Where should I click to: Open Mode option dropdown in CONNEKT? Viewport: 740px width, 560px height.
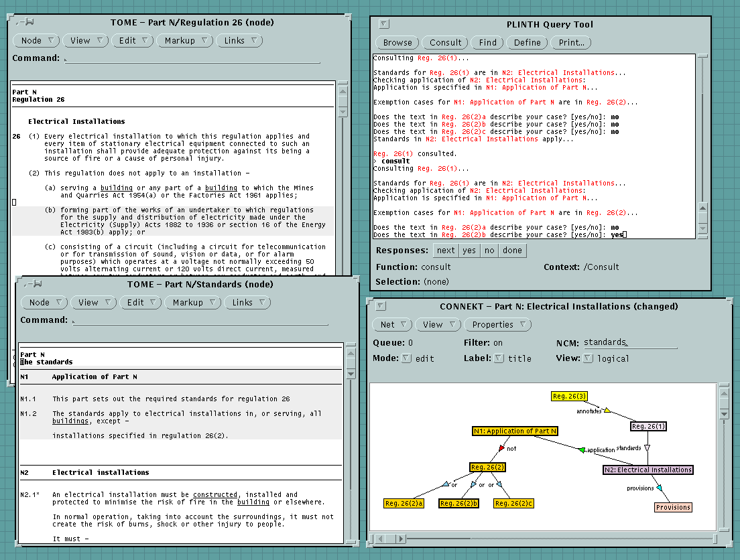(406, 358)
